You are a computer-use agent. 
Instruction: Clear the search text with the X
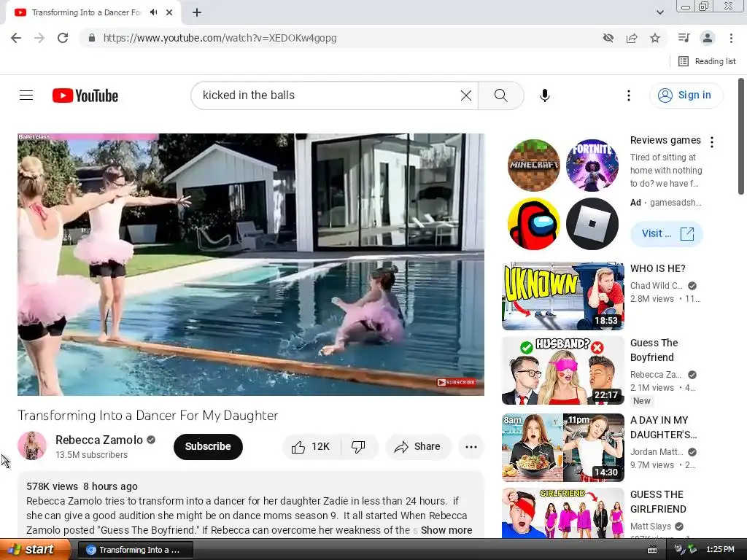466,96
